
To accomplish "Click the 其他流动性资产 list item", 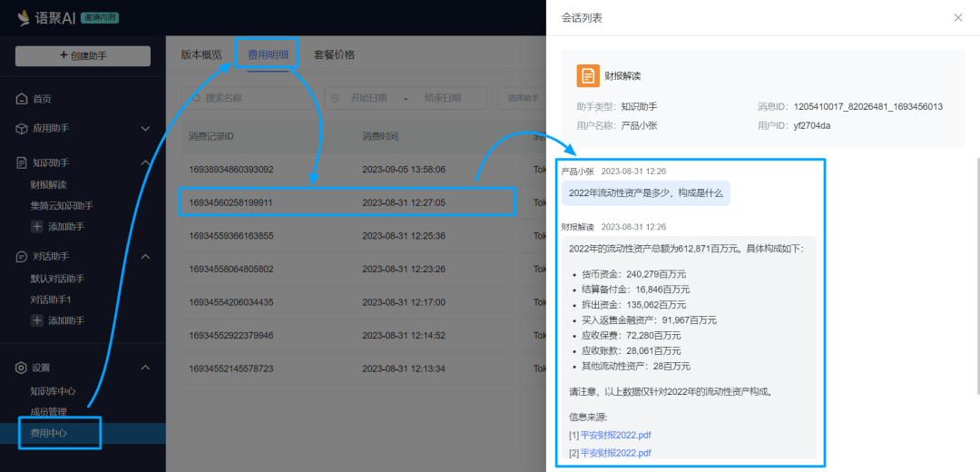I will [x=635, y=367].
